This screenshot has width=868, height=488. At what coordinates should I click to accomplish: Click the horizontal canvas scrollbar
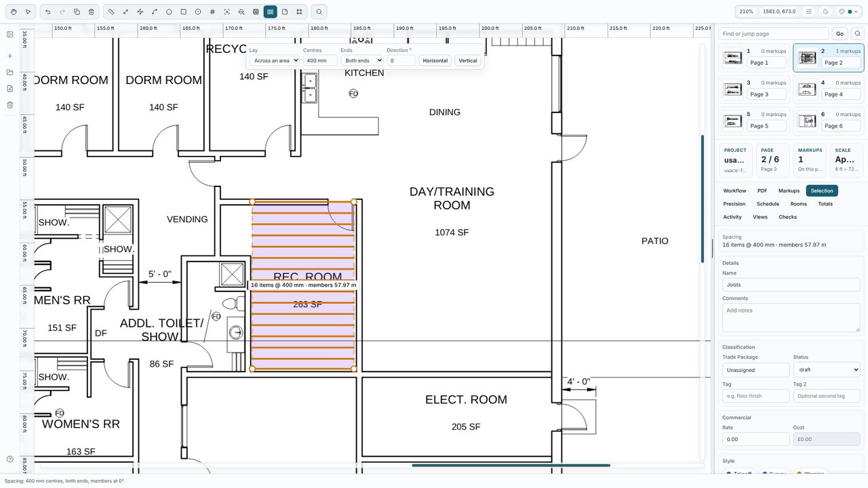(511, 465)
